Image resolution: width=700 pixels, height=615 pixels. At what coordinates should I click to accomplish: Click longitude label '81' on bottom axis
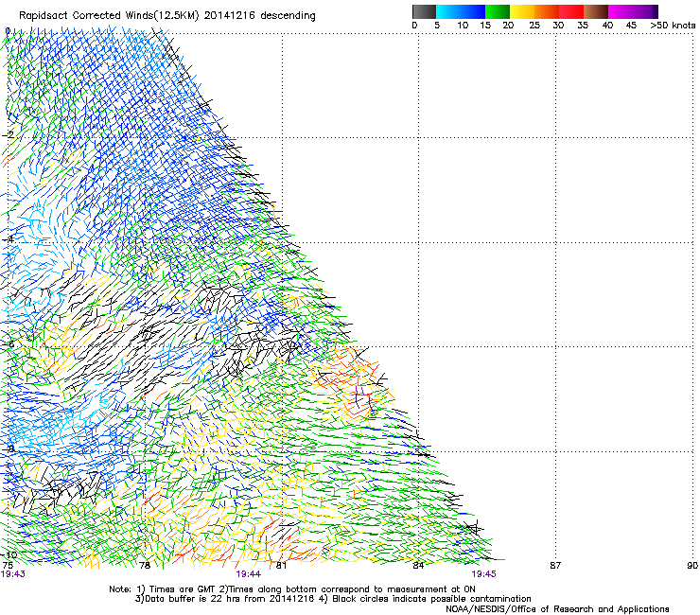pos(281,566)
